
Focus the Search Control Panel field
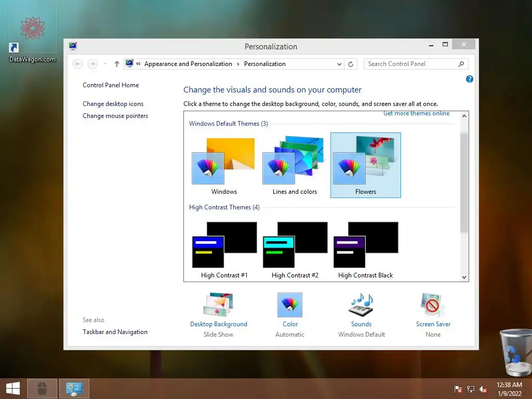tap(416, 64)
